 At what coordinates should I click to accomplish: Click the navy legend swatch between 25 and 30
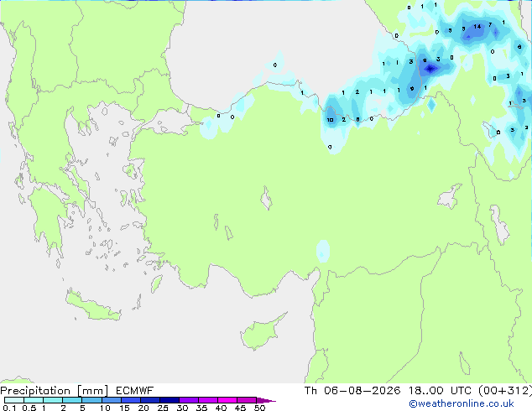pyautogui.click(x=169, y=400)
